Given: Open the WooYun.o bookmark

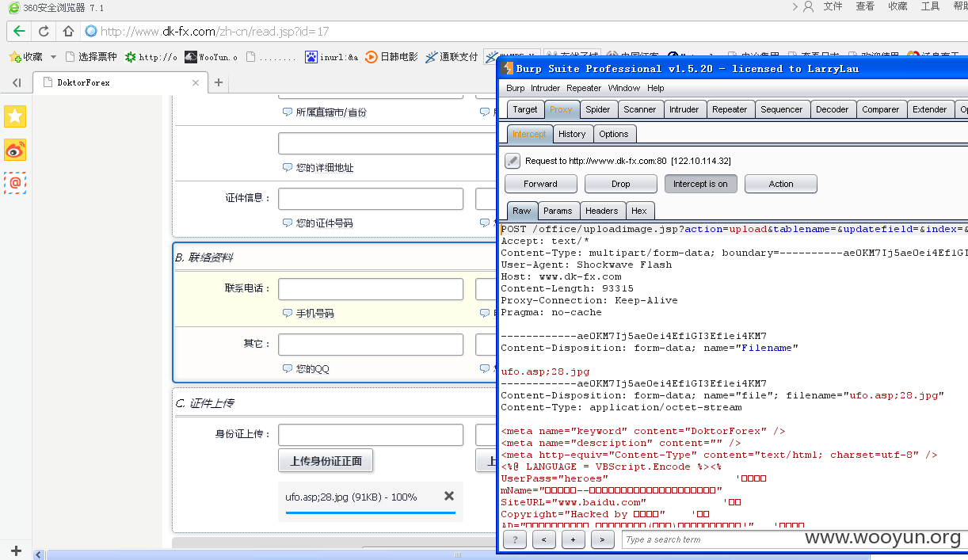Looking at the screenshot, I should tap(211, 57).
